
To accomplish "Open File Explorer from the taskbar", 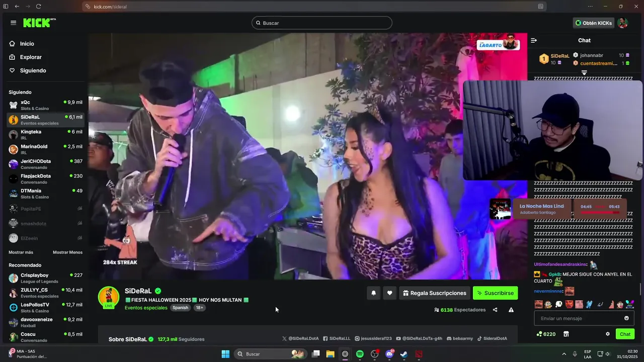I will [330, 354].
